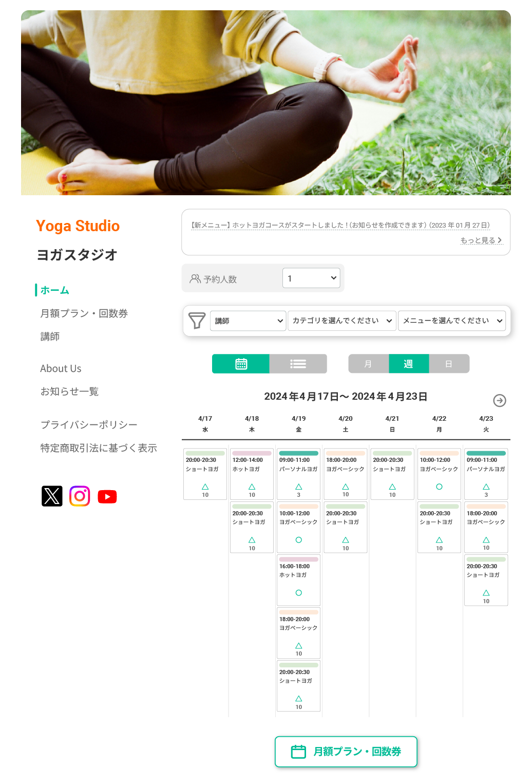Screen dimensions: 532x784
Task: Switch to list view
Action: point(298,364)
